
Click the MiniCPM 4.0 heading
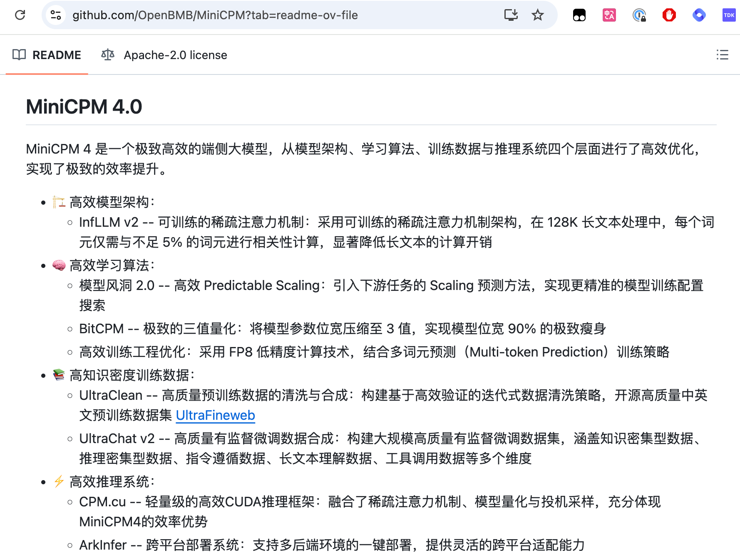tap(84, 107)
